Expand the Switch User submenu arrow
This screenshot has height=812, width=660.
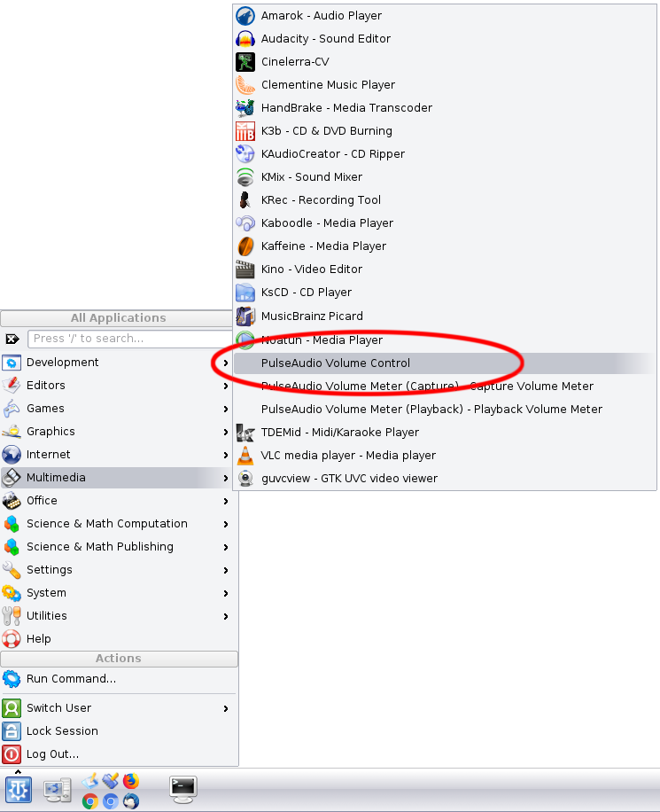(x=226, y=708)
